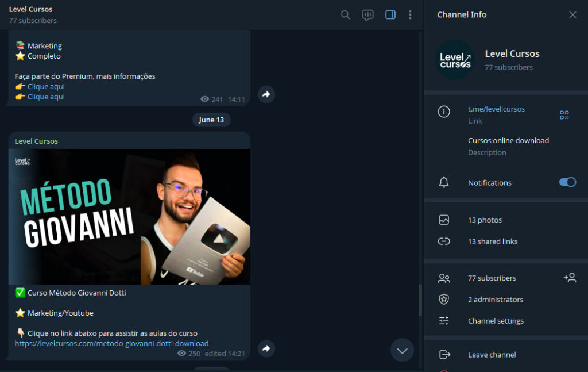Click the chat vertical scrollbar
Screen dimensions: 588x372
pos(420,300)
